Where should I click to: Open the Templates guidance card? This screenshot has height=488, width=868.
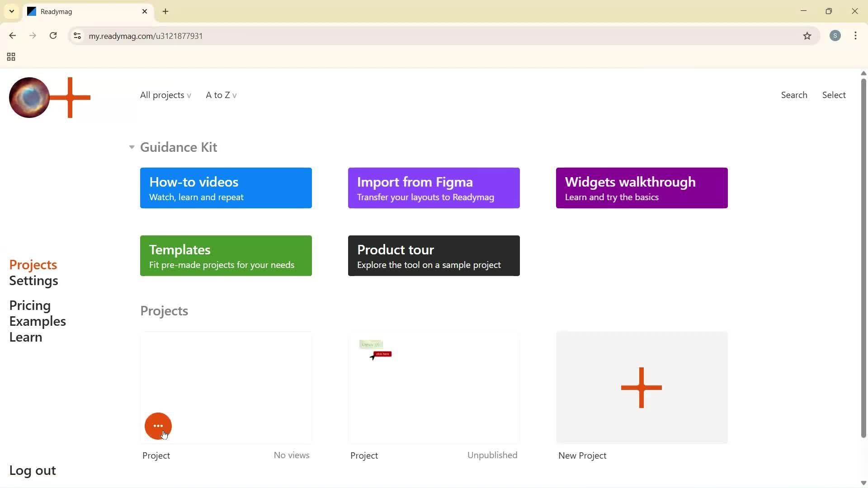pos(226,255)
